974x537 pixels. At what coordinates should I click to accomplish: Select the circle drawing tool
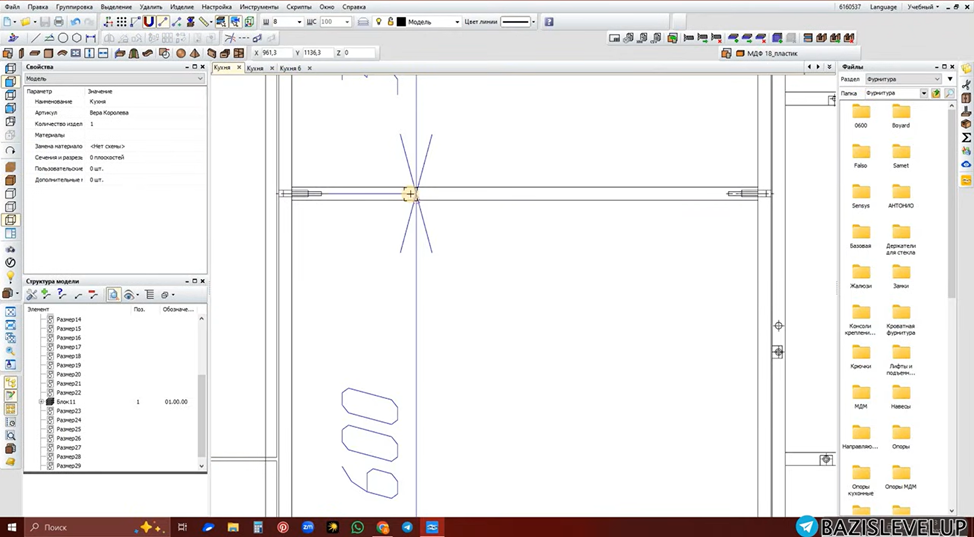tap(63, 38)
